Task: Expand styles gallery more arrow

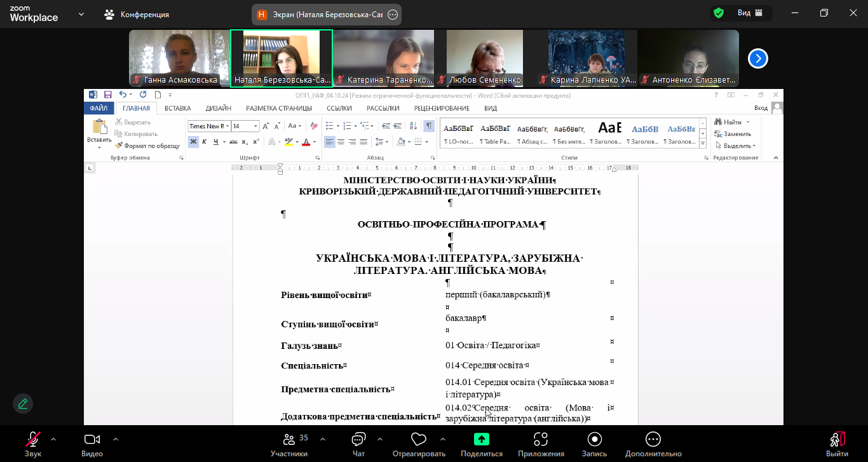Action: click(702, 145)
